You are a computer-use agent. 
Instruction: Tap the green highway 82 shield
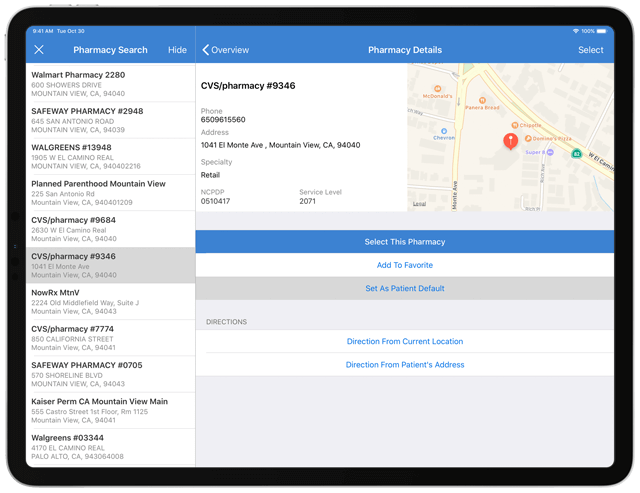576,153
